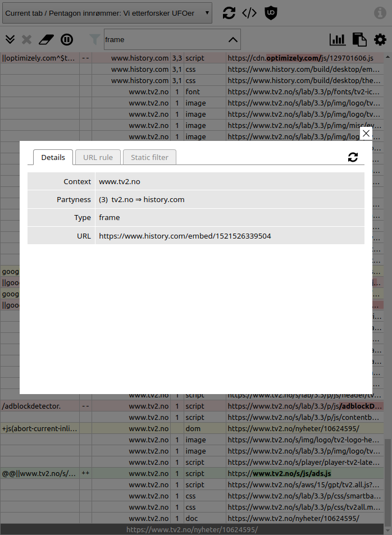Screen dimensions: 392x535
Task: Close the details dialog with X
Action: 366,134
